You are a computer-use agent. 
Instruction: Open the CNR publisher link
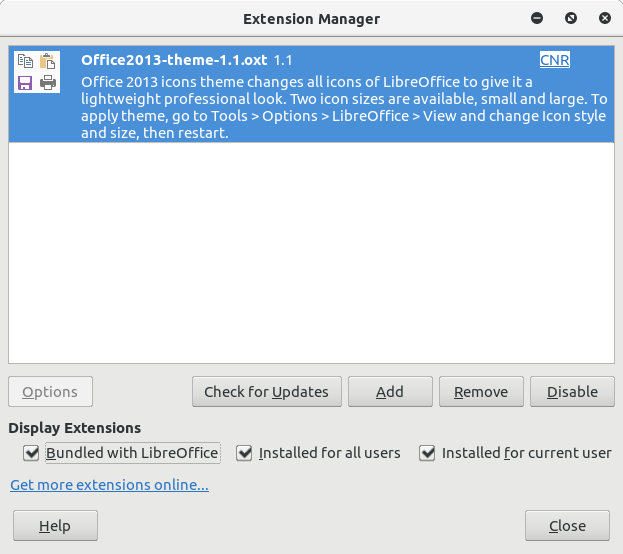[x=555, y=60]
